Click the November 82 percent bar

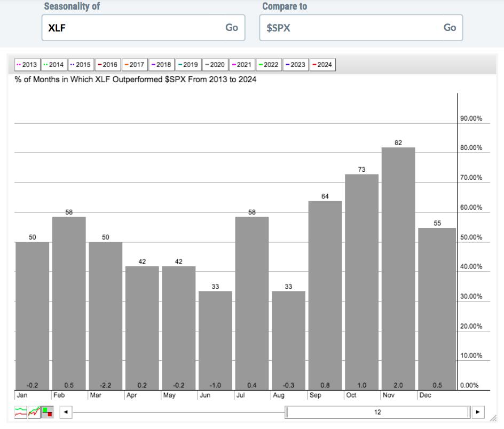point(398,268)
